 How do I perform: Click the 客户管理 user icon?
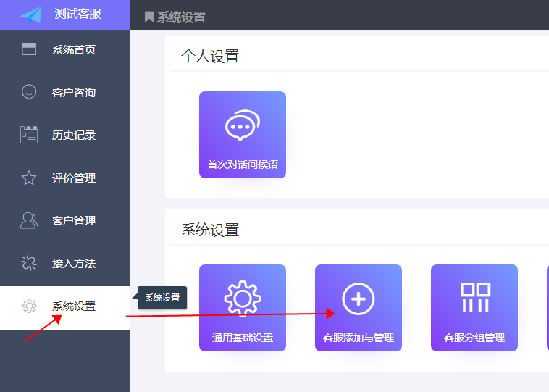pos(29,220)
